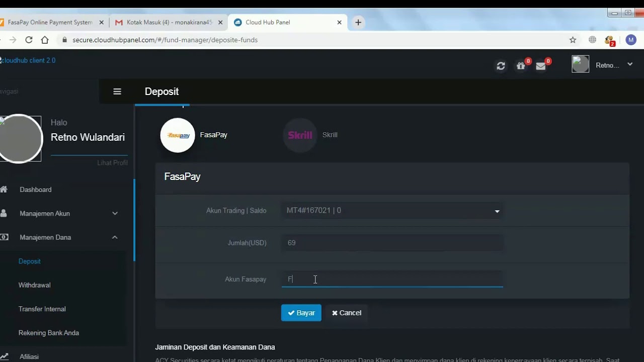Click the Lihat Profil link

(x=112, y=163)
